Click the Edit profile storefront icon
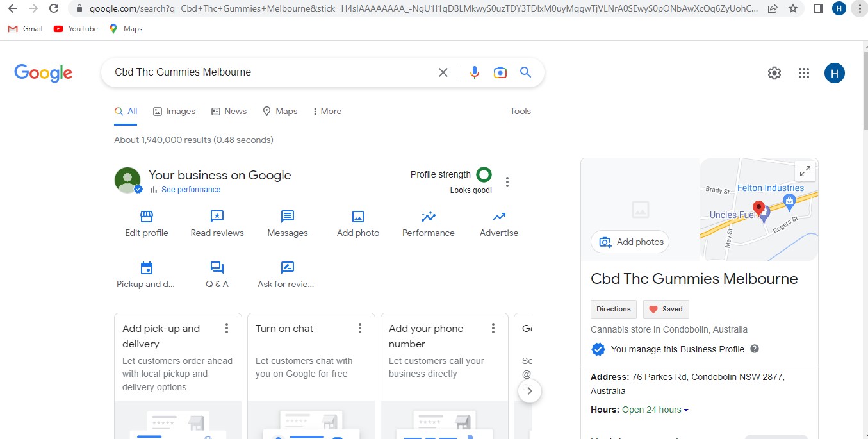Screen dimensions: 868x439 point(147,217)
